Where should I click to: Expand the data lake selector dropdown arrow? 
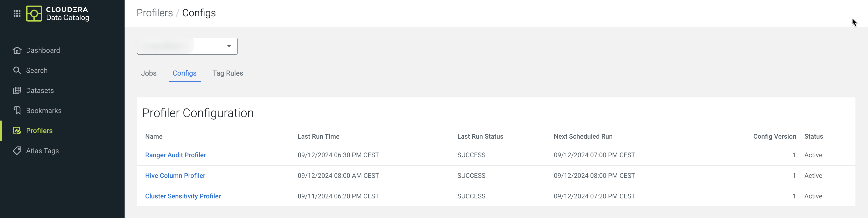229,46
